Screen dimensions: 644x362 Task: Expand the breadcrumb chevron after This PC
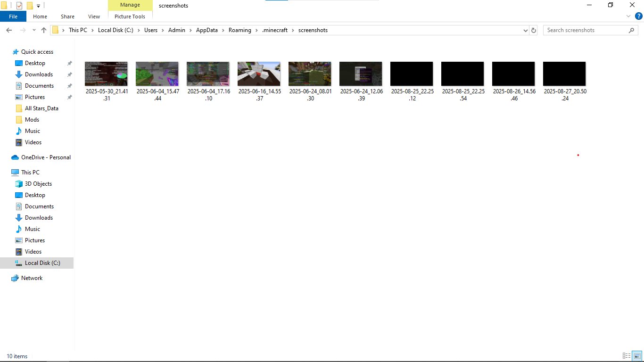point(92,30)
